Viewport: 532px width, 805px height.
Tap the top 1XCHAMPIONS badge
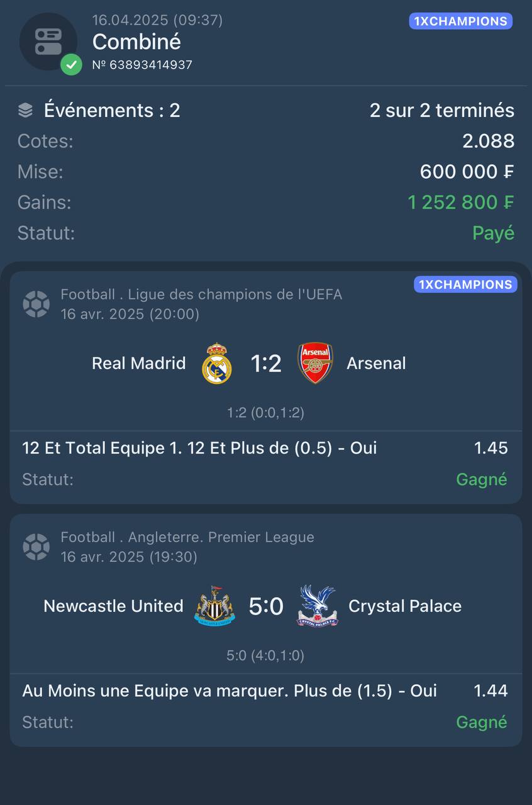[x=460, y=21]
